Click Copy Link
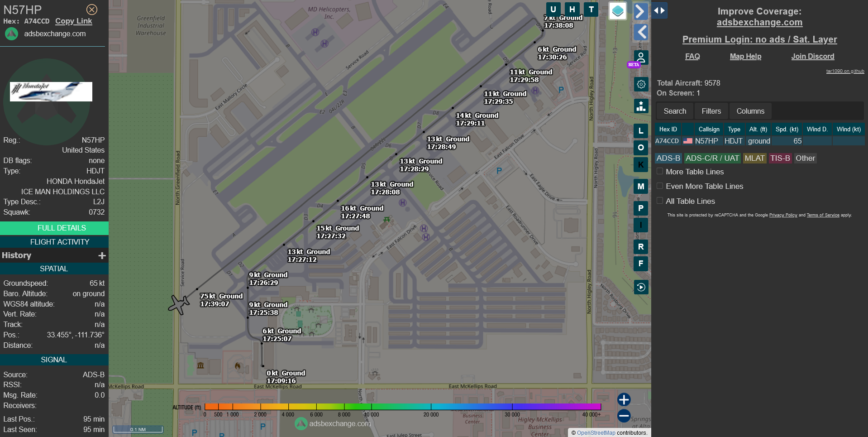 (74, 21)
